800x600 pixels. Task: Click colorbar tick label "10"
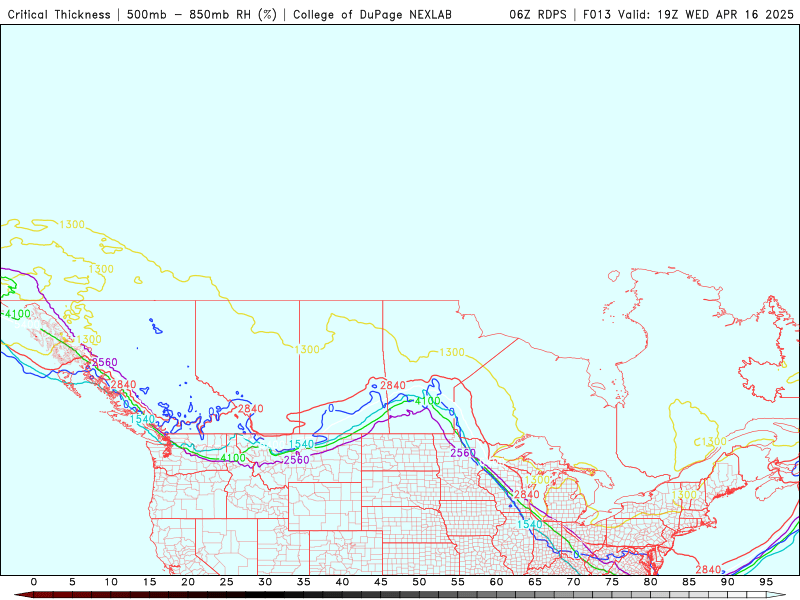(x=111, y=582)
